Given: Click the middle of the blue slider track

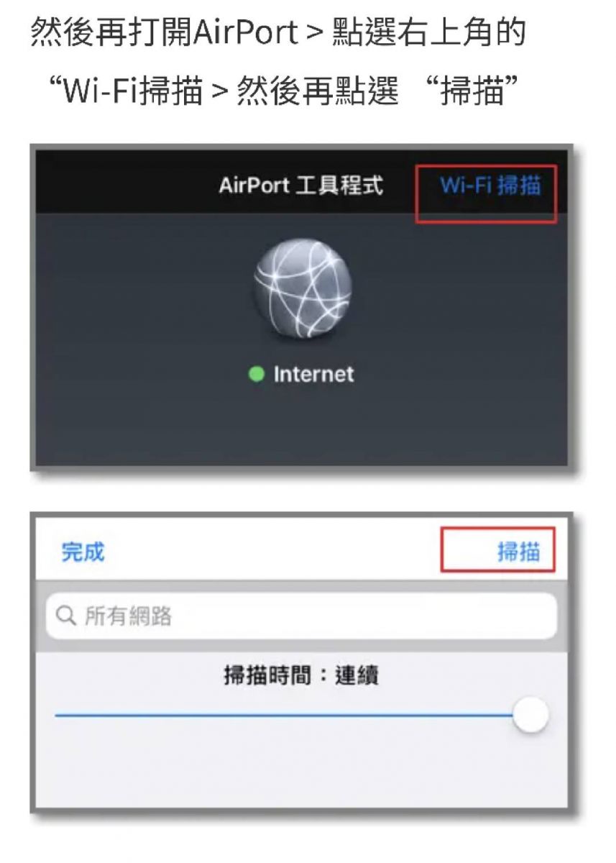Looking at the screenshot, I should click(x=285, y=715).
